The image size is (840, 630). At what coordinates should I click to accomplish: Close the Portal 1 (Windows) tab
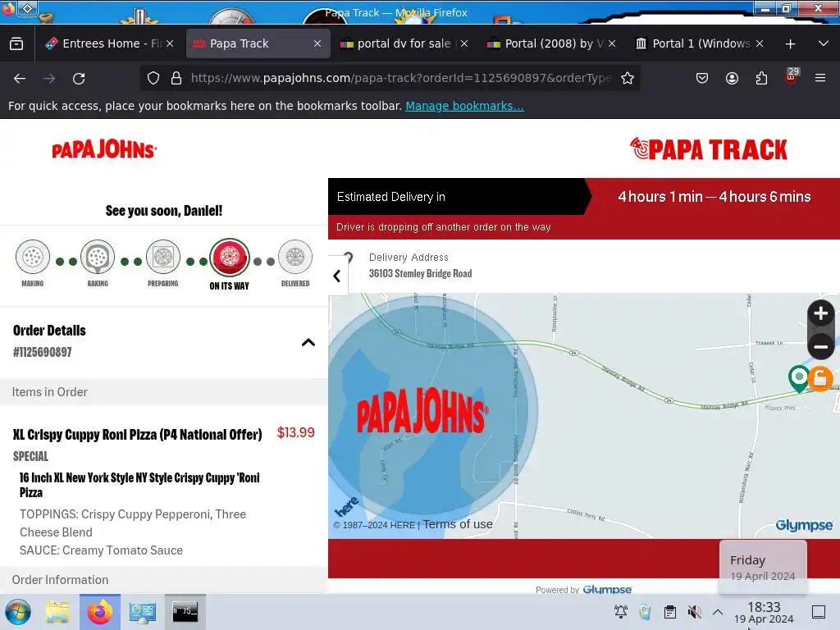pyautogui.click(x=759, y=43)
